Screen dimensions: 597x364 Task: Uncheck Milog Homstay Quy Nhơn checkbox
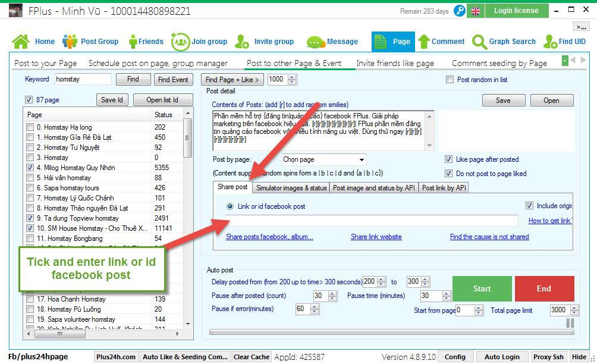30,167
